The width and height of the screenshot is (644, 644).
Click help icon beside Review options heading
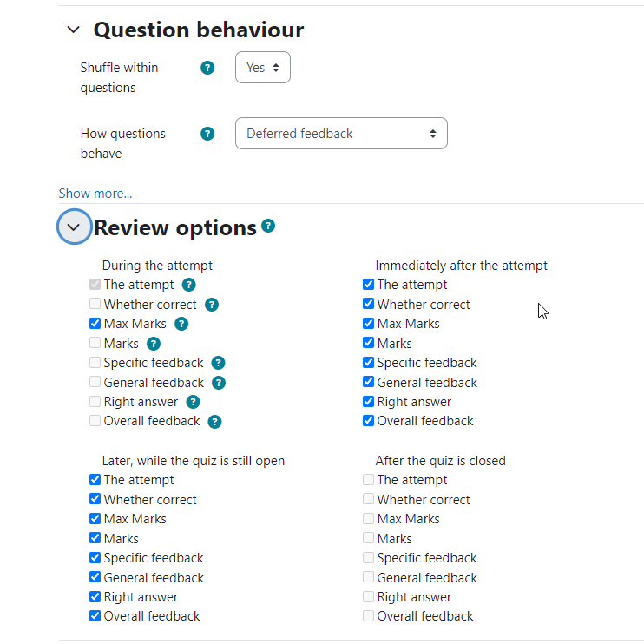pos(268,226)
